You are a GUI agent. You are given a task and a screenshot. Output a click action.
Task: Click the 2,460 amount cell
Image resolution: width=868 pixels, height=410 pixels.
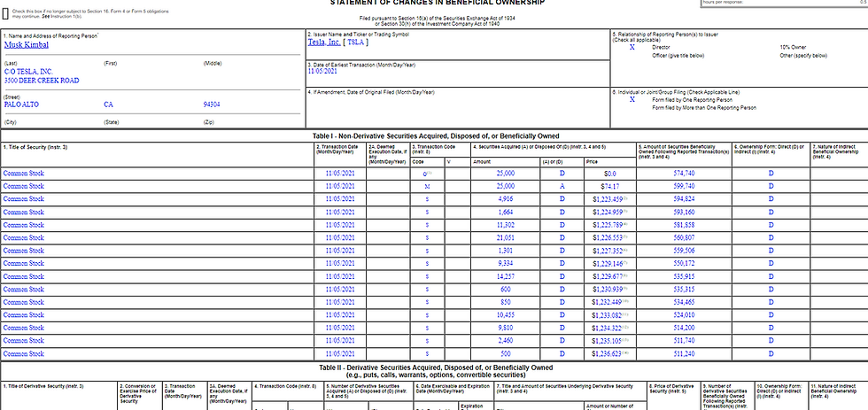click(x=506, y=340)
